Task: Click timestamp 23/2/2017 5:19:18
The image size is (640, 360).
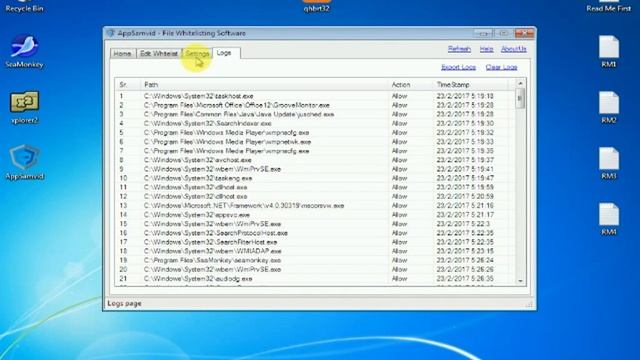Action: (465, 96)
